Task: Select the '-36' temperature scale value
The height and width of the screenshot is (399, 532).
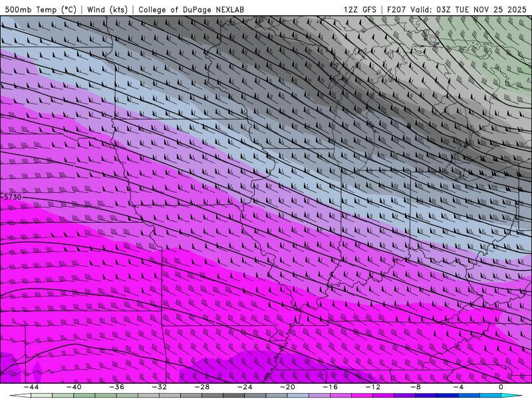Action: (x=116, y=387)
